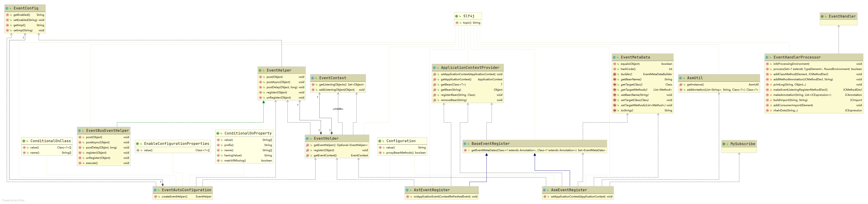This screenshot has height=204, width=868.
Task: Click the method icon beside getEventMetaDatas
Action: [465, 150]
